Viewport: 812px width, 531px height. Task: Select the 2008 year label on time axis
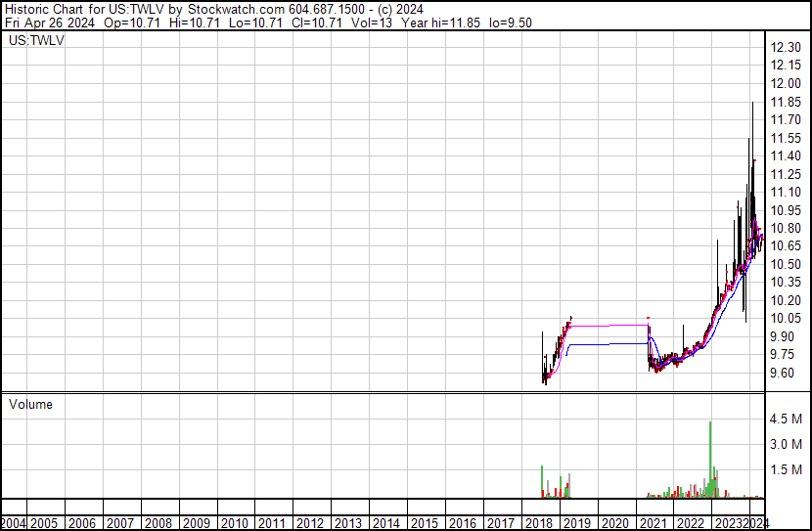pyautogui.click(x=158, y=524)
